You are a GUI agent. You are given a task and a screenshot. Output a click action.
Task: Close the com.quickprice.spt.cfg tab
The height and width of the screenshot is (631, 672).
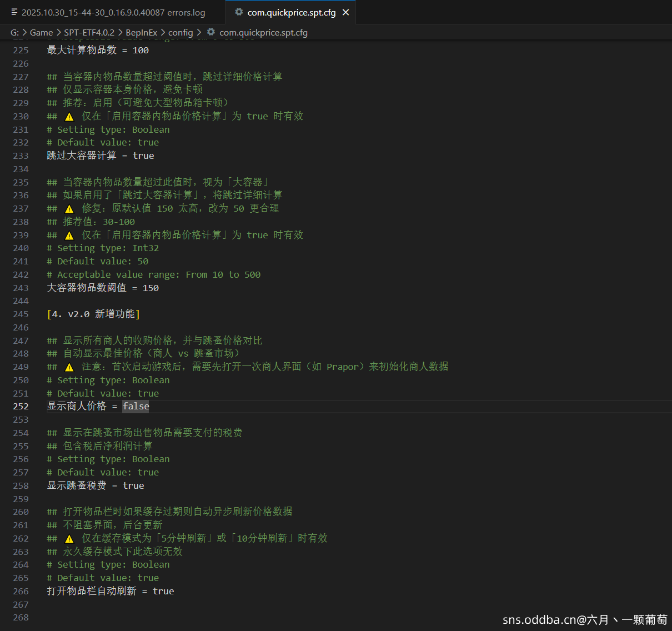[345, 12]
